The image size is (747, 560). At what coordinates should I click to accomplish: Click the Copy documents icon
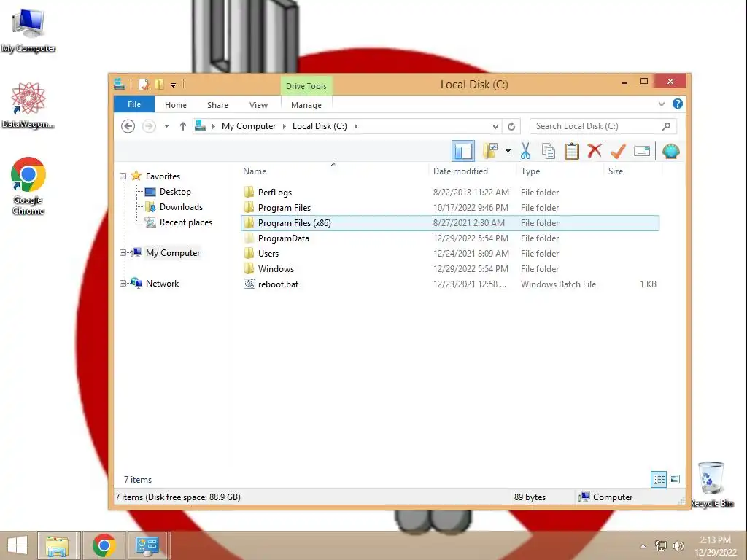(549, 152)
